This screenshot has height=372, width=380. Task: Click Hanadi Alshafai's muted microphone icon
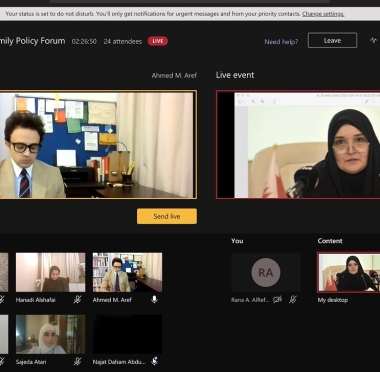pyautogui.click(x=77, y=300)
